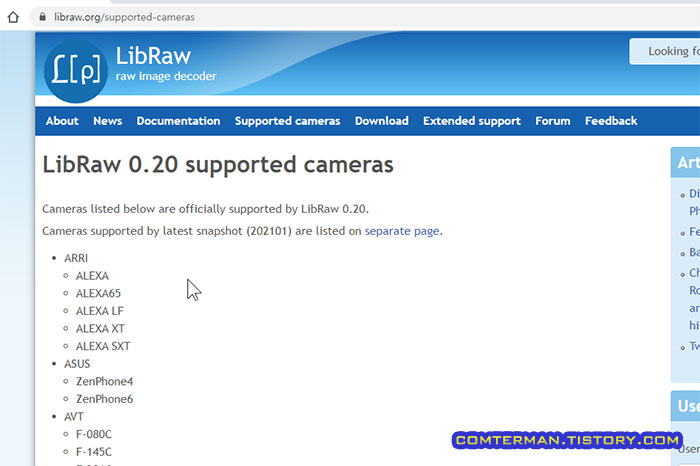Click the 'ALEXA SXT' list entry

point(103,346)
